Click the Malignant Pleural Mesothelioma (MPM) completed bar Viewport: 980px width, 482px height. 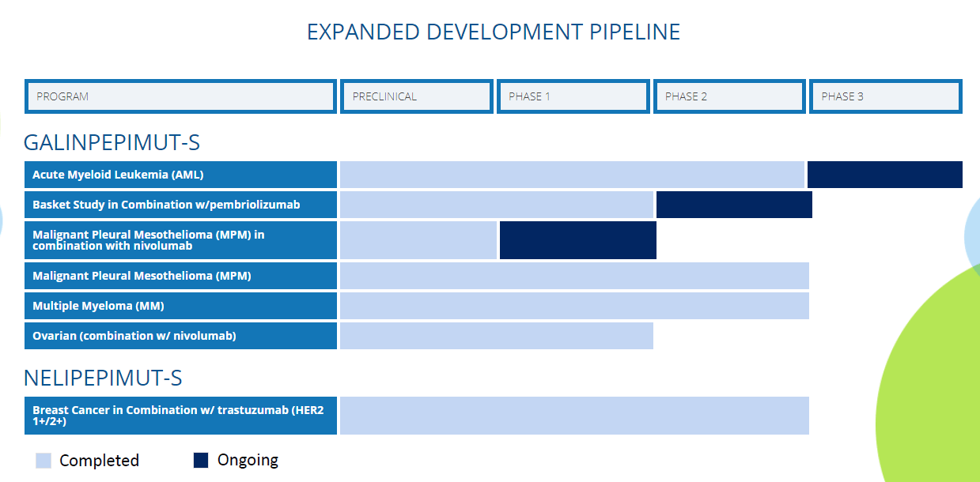(x=574, y=276)
